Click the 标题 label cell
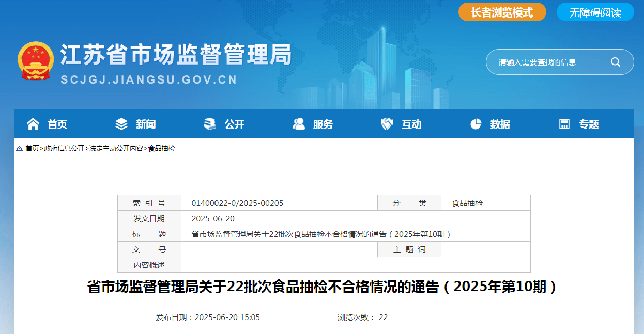Viewport: 644px width, 334px height. click(x=149, y=234)
